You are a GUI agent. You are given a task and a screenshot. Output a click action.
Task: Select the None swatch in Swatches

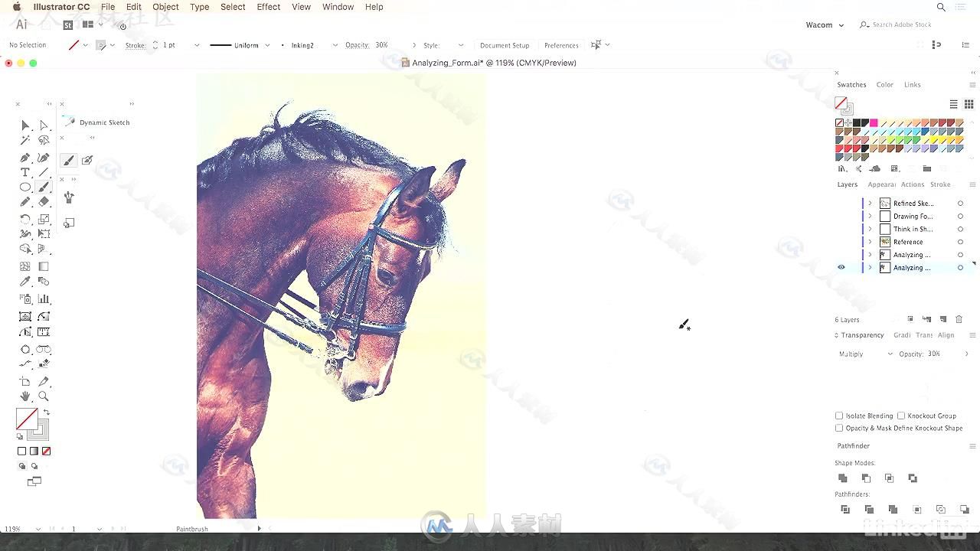[839, 122]
